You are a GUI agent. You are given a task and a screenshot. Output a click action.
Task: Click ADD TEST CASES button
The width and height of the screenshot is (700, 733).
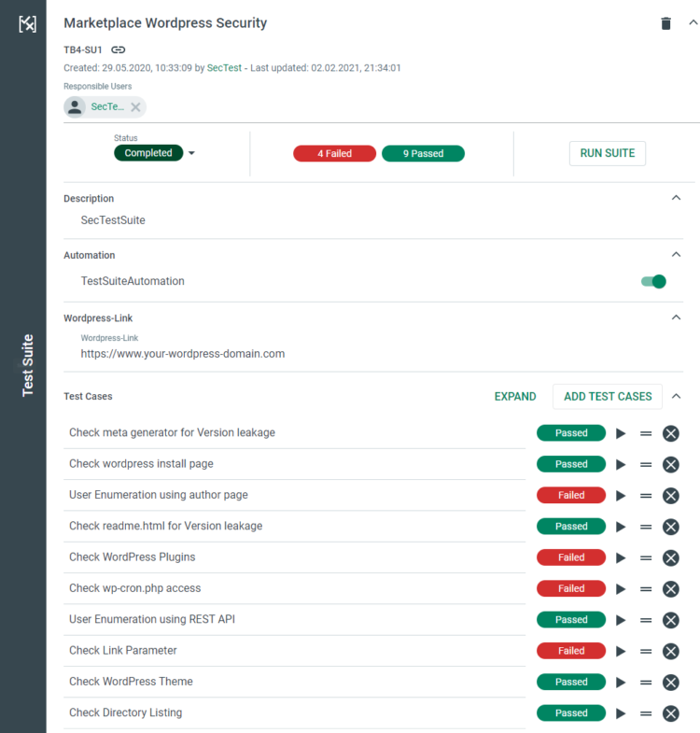click(608, 397)
